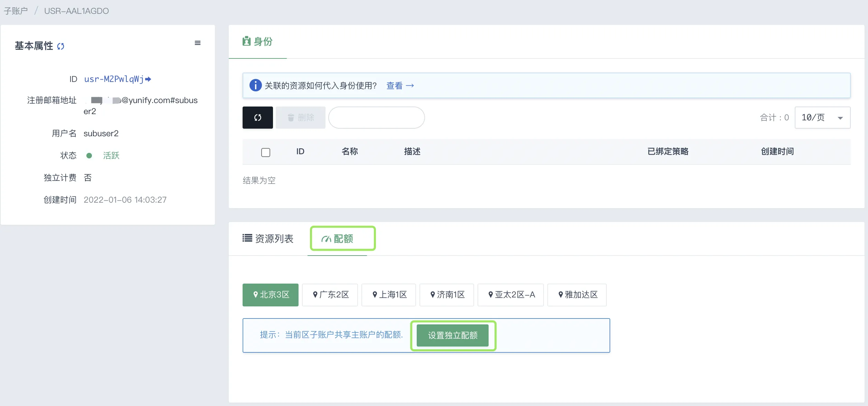Click the 身份 identity badge icon
Screen dimensions: 868x406
point(246,41)
